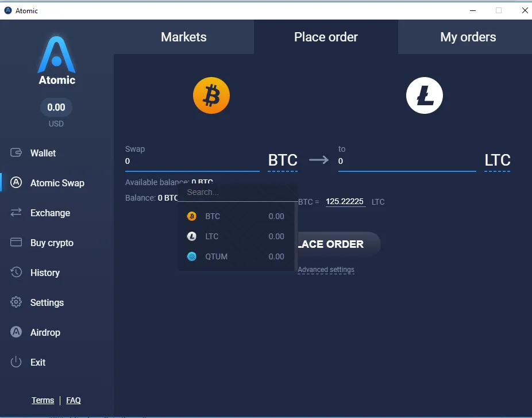The height and width of the screenshot is (418, 532).
Task: Click the Atomic app icon in title bar
Action: coord(8,10)
